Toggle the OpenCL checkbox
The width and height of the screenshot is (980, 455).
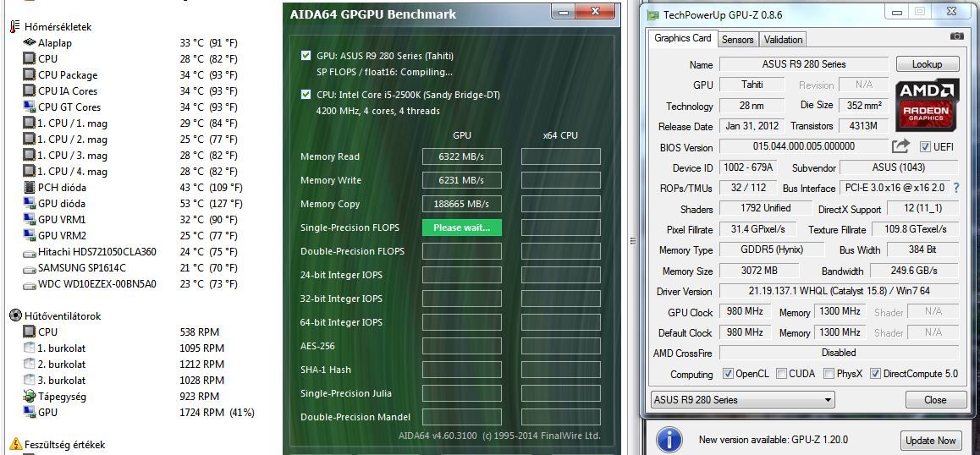pos(728,374)
